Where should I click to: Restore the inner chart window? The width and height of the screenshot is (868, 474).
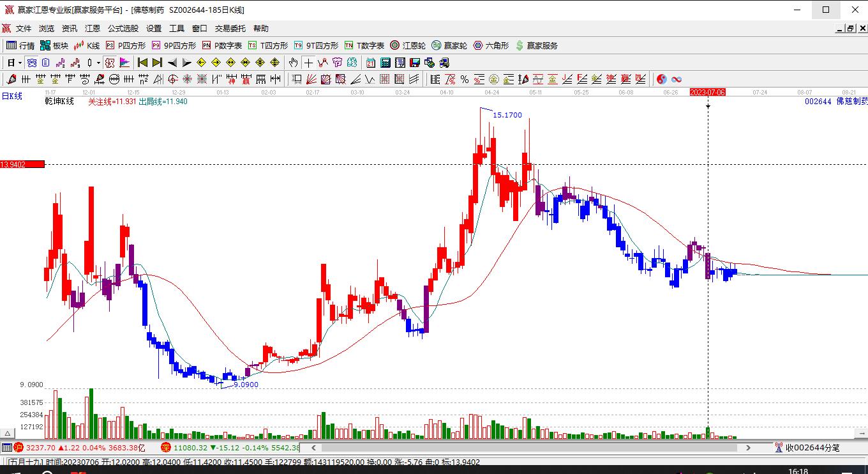tap(850, 28)
